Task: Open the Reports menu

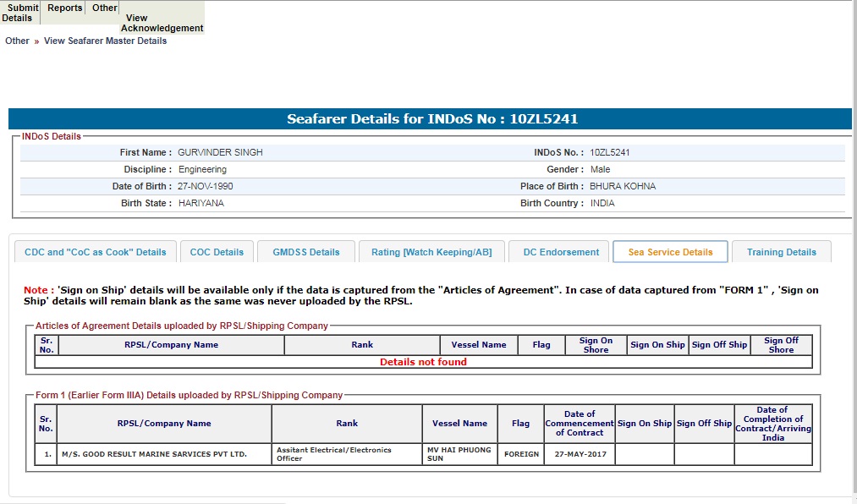Action: [x=64, y=8]
